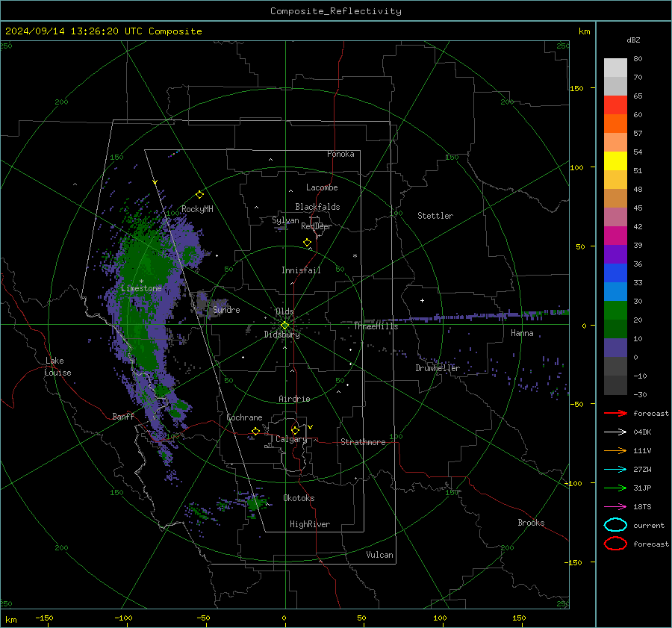The width and height of the screenshot is (672, 628).
Task: Click the Vulcan city label
Action: [379, 555]
